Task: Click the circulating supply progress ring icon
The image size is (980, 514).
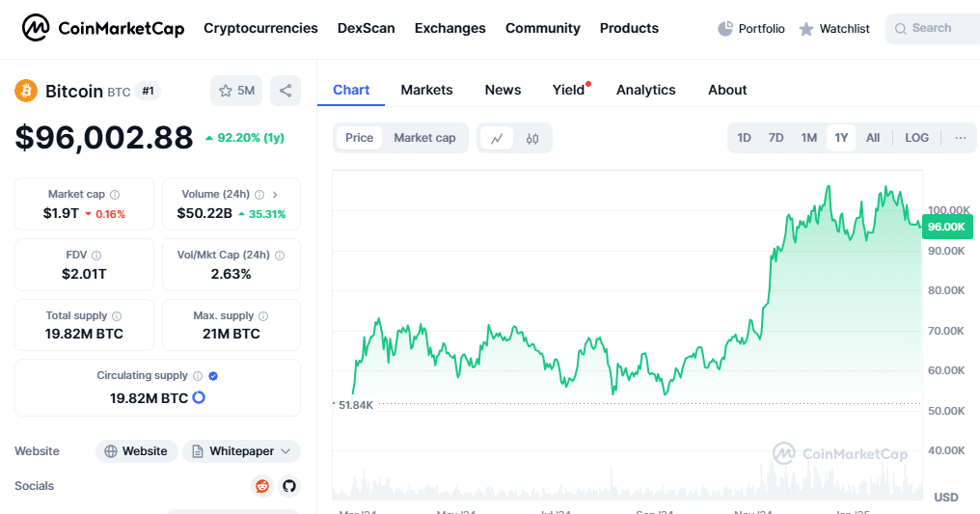Action: 199,397
